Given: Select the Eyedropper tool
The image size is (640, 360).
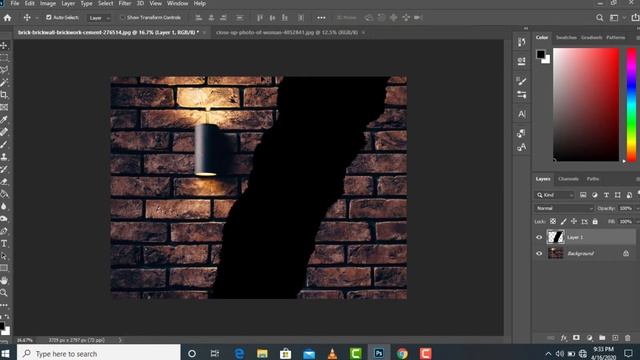Looking at the screenshot, I should pyautogui.click(x=4, y=120).
